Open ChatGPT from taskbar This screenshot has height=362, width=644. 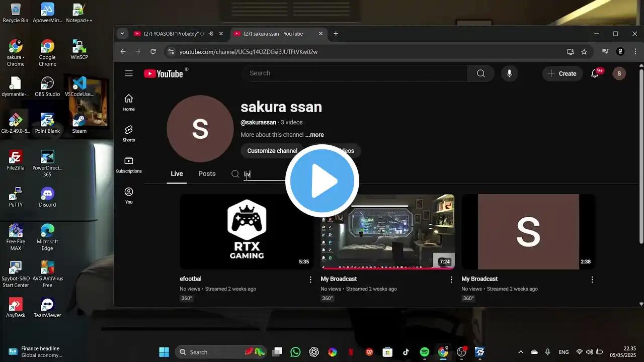point(314,352)
